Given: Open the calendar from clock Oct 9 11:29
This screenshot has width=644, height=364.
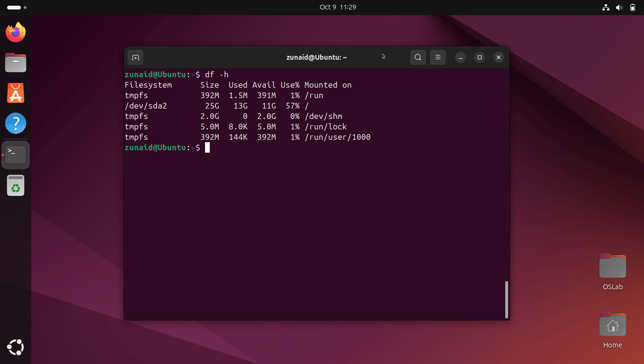Looking at the screenshot, I should click(x=338, y=7).
